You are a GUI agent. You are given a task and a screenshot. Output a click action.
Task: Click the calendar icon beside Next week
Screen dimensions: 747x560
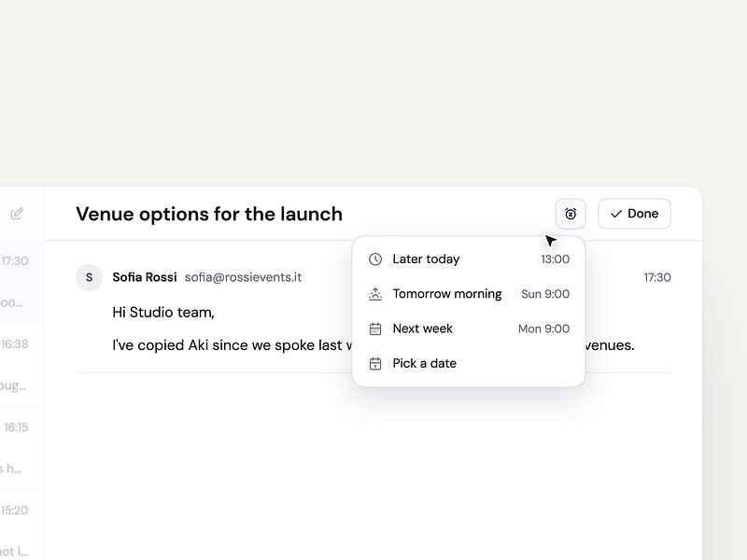[x=375, y=329]
